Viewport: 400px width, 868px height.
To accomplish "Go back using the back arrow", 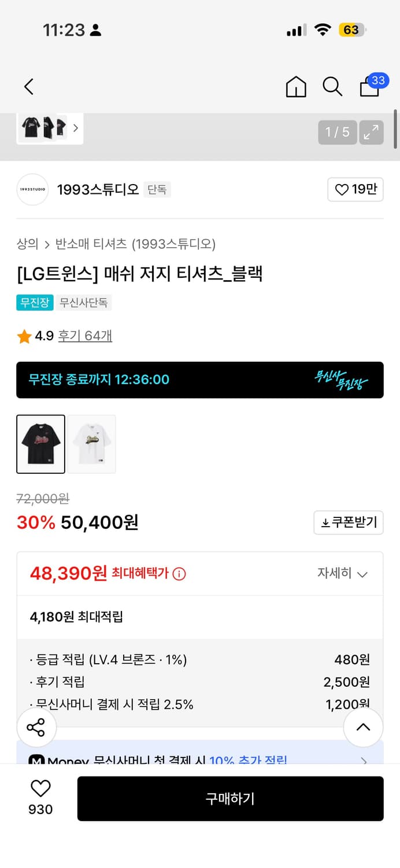I will click(29, 87).
